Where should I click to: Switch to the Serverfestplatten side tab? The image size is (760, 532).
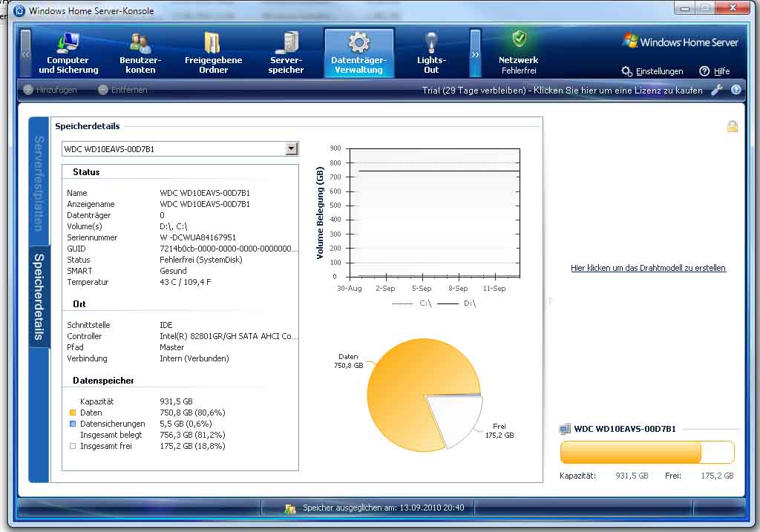[x=39, y=183]
